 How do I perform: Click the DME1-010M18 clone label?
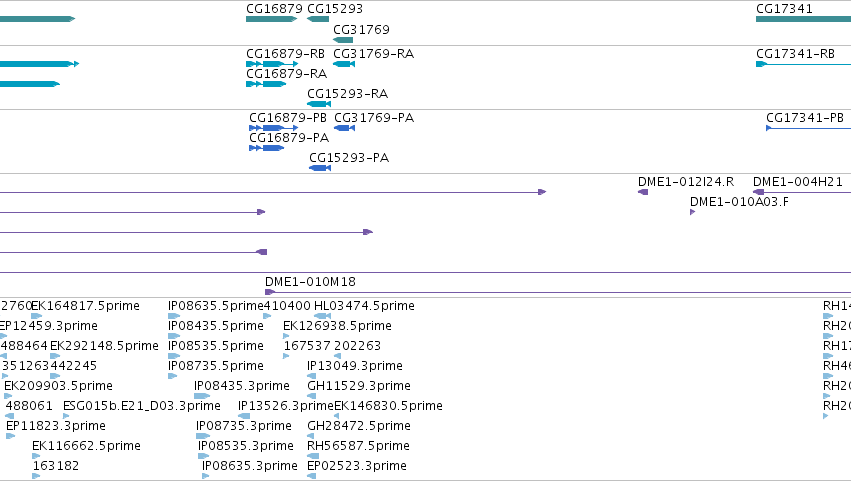coord(310,282)
